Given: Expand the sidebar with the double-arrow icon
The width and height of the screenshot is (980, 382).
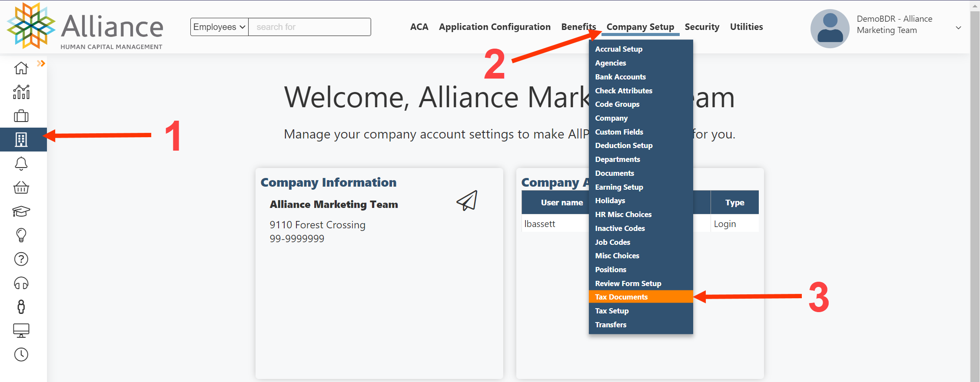Looking at the screenshot, I should click(41, 63).
